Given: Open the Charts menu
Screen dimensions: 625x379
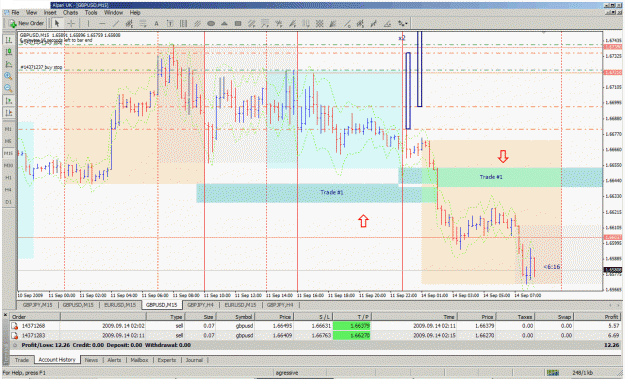Looking at the screenshot, I should pyautogui.click(x=71, y=12).
